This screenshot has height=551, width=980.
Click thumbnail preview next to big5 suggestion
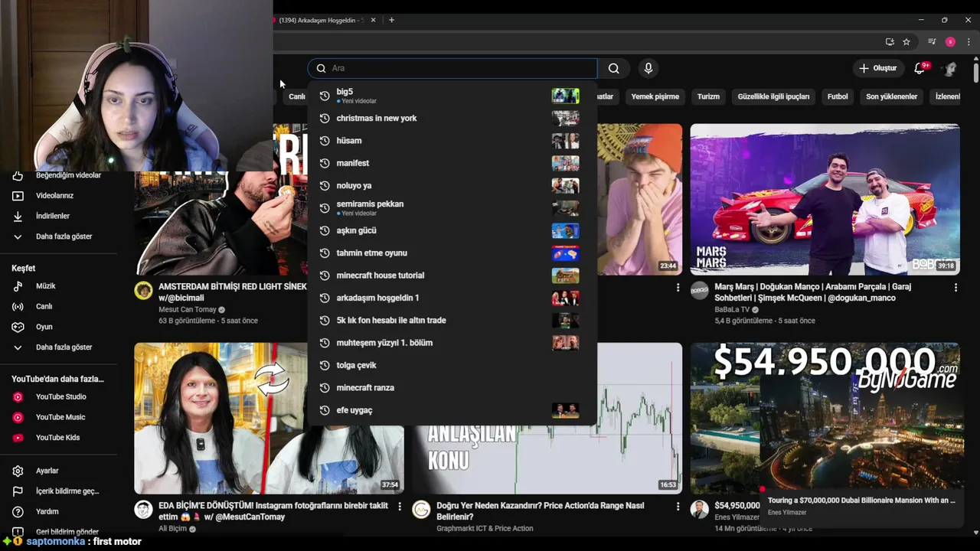tap(565, 96)
